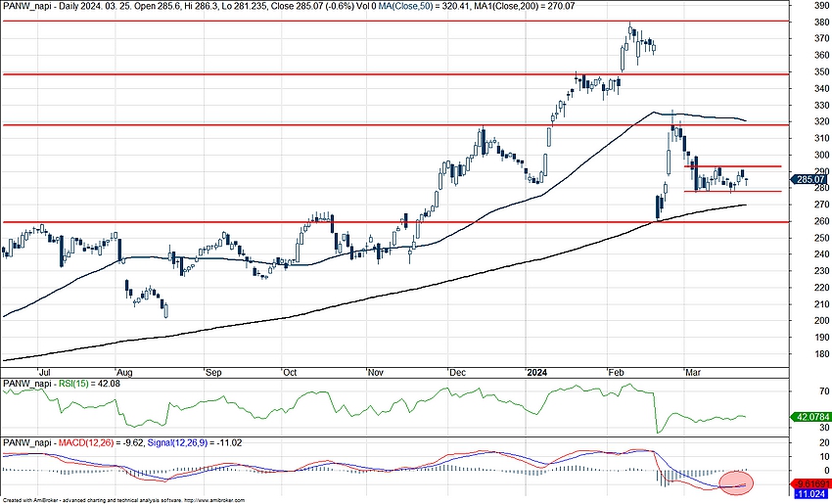This screenshot has height=504, width=832.
Task: Click the Created with AmiBroker footer text
Action: pyautogui.click(x=123, y=500)
